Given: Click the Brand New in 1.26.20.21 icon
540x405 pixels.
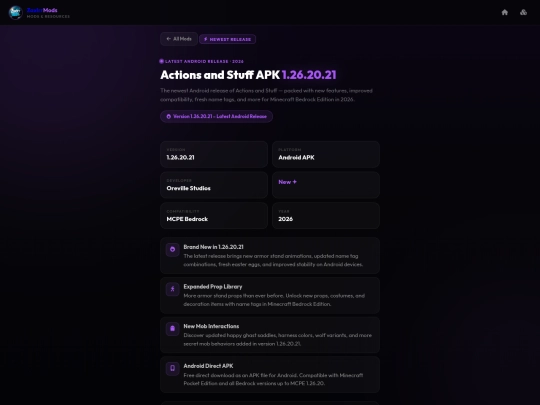Looking at the screenshot, I should pyautogui.click(x=173, y=249).
